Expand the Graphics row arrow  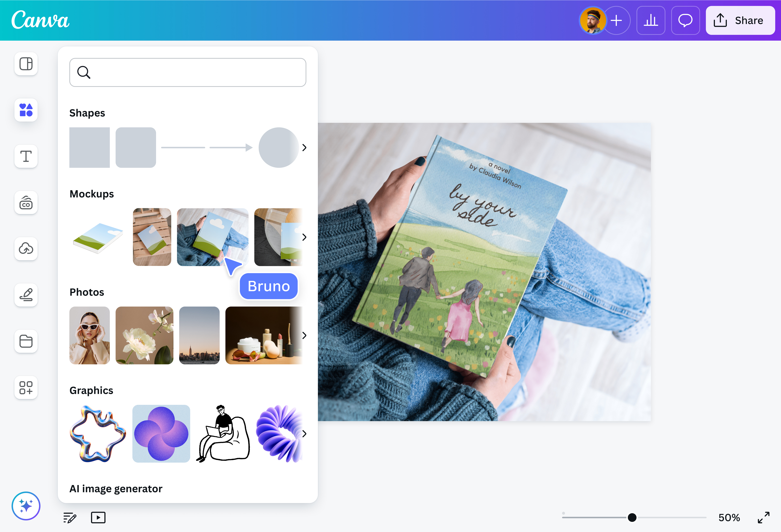(305, 434)
